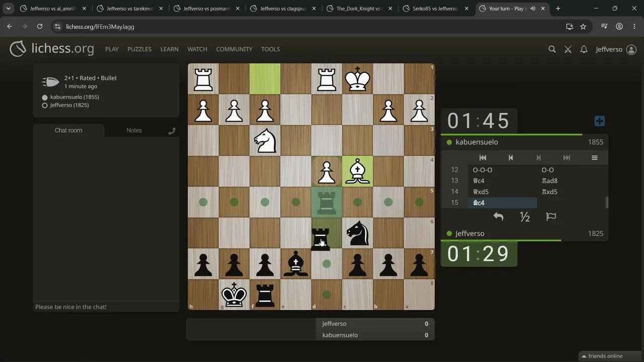Click the lichess.org horse logo
This screenshot has height=362, width=644.
click(x=18, y=49)
